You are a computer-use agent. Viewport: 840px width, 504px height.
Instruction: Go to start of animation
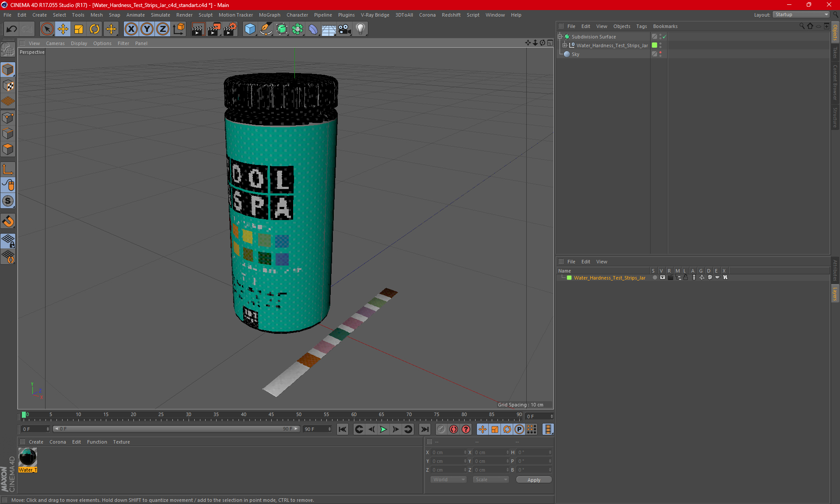click(x=343, y=429)
